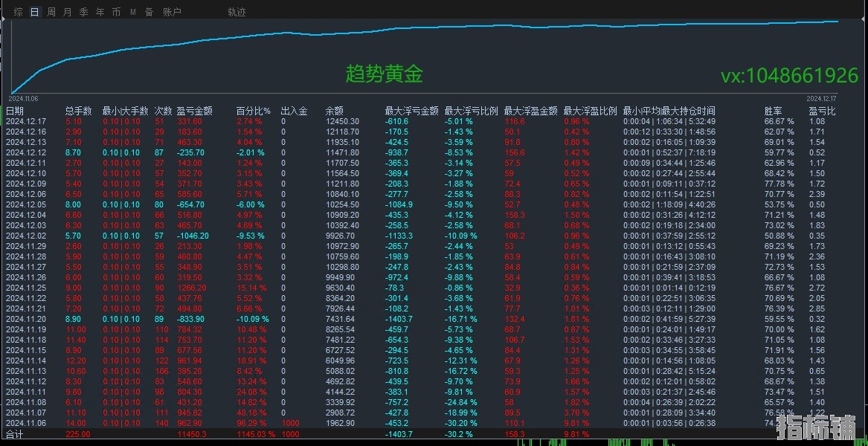Image resolution: width=868 pixels, height=446 pixels.
Task: Click the balance value 1962.90
Action: pyautogui.click(x=341, y=423)
